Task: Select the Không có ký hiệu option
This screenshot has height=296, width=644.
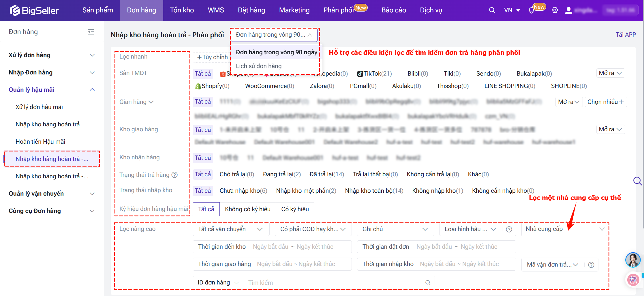Action: coord(247,209)
